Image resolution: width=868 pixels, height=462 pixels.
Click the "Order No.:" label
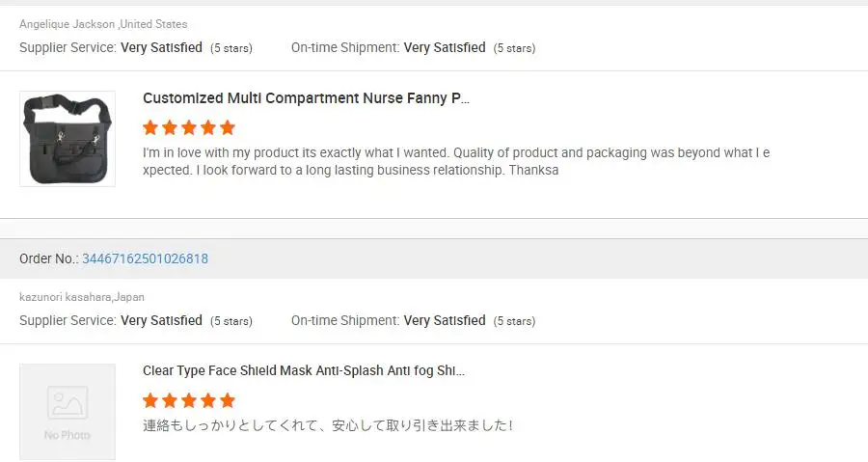[49, 258]
